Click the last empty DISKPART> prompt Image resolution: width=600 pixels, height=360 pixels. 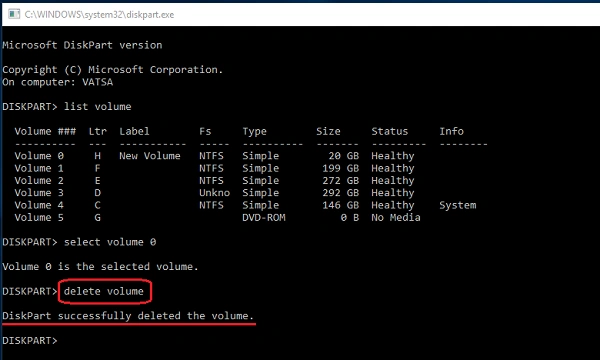tap(30, 340)
